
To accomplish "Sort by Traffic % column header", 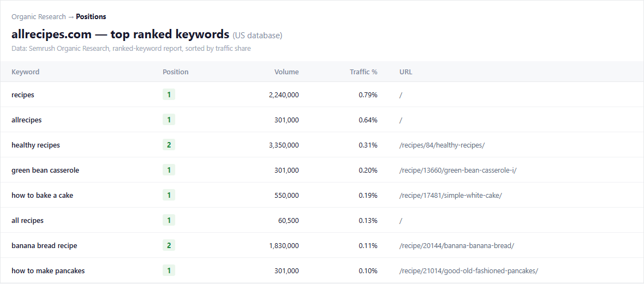I will [x=363, y=72].
